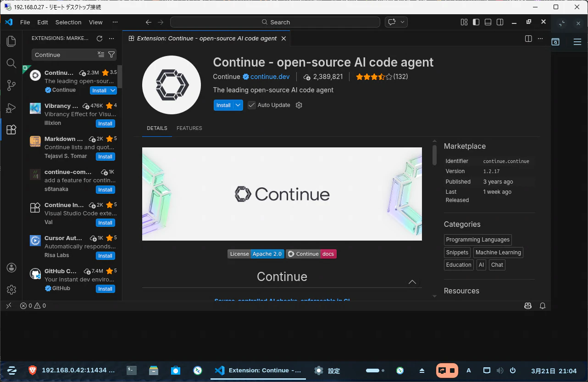
Task: Select the Education category tag
Action: [459, 265]
